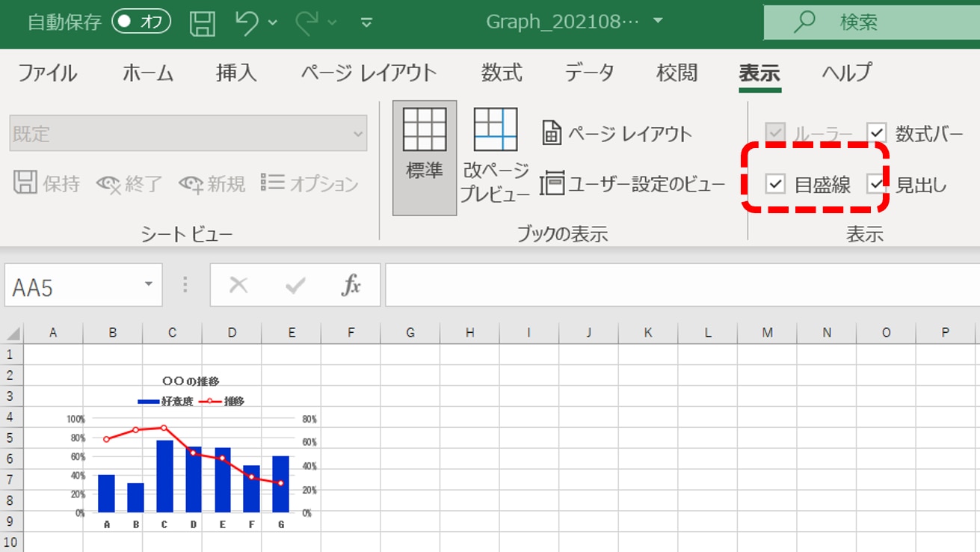This screenshot has width=980, height=552.
Task: Toggle the ルーラー checkbox
Action: click(776, 134)
